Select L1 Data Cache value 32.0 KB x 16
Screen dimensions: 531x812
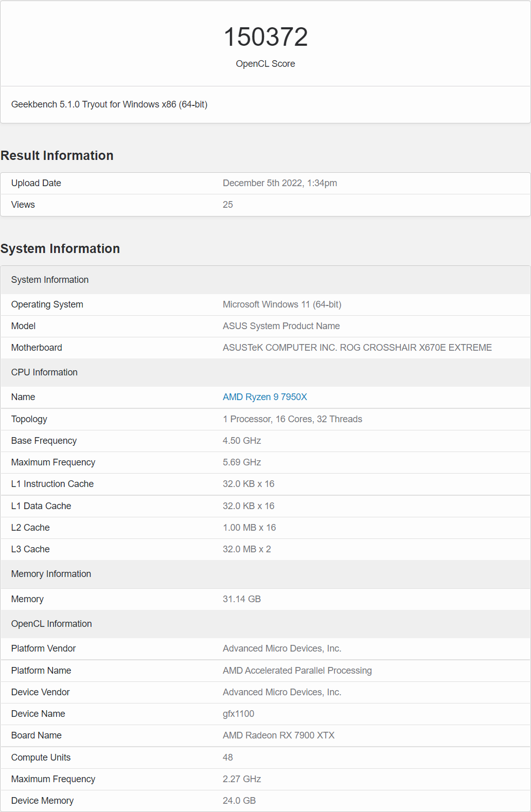249,506
